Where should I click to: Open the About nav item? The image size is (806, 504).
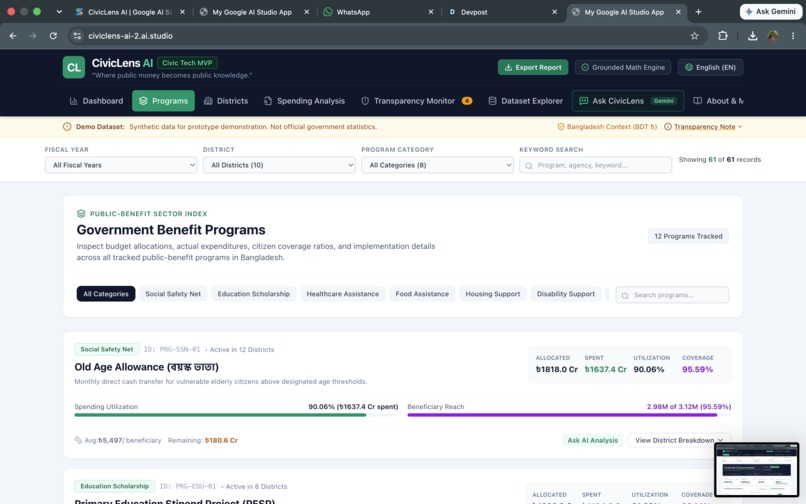(718, 101)
